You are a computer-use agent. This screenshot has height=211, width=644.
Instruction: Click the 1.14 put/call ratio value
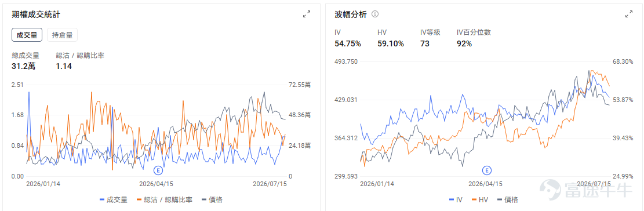64,66
